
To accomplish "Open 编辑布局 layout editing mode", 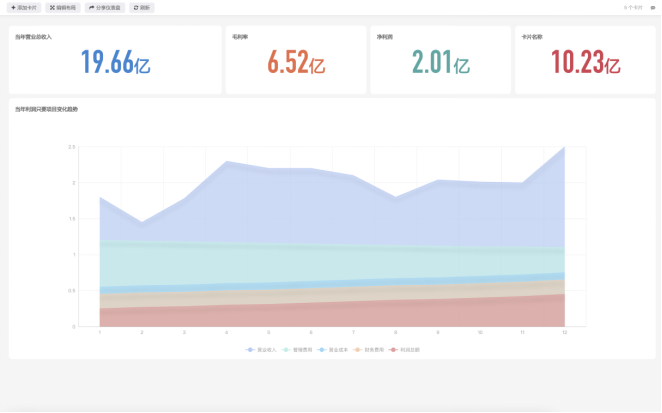I will [63, 8].
